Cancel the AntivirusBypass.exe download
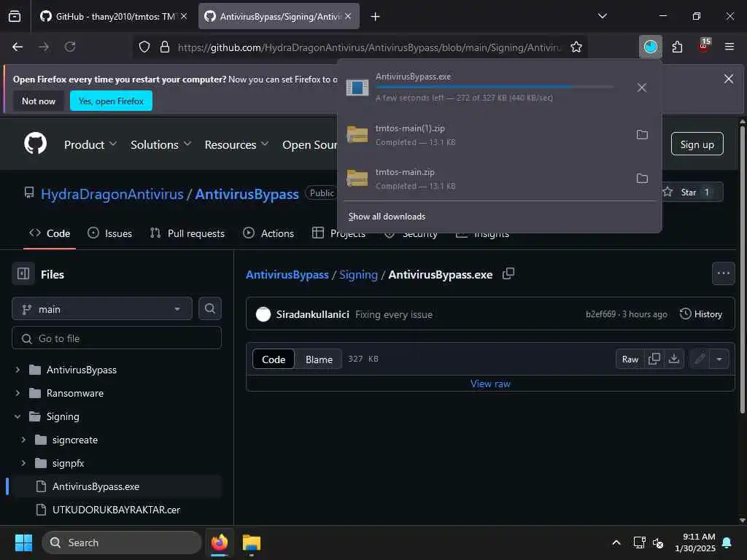 tap(642, 87)
